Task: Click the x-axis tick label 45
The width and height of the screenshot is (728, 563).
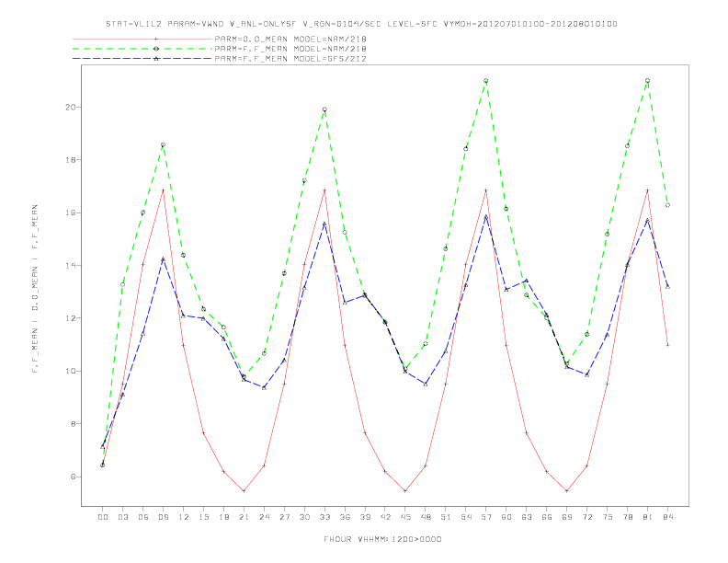Action: [x=405, y=517]
